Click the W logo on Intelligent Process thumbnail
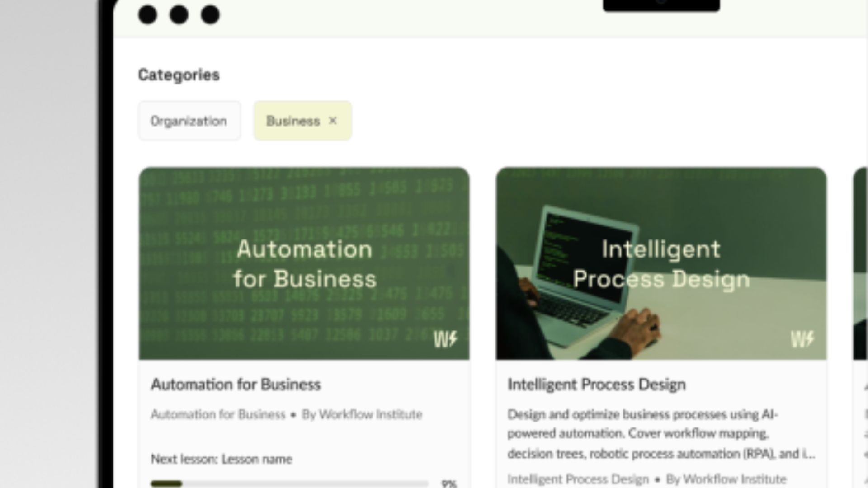This screenshot has width=868, height=488. 802,339
